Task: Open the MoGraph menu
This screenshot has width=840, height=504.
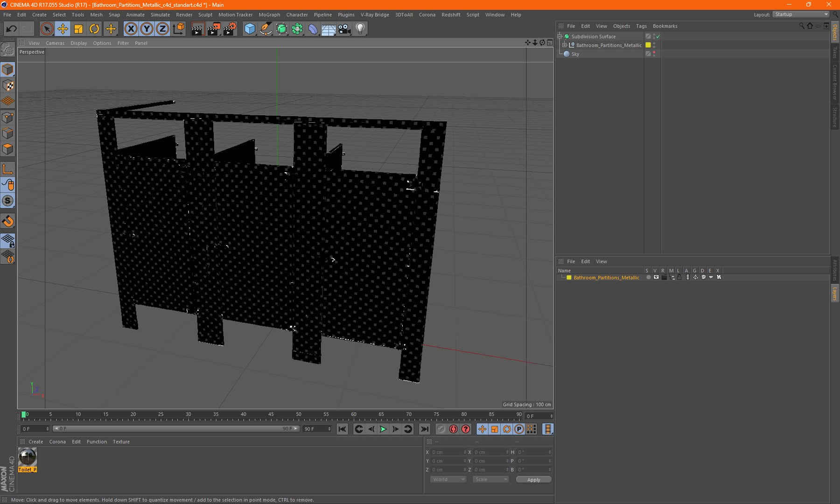Action: click(269, 14)
